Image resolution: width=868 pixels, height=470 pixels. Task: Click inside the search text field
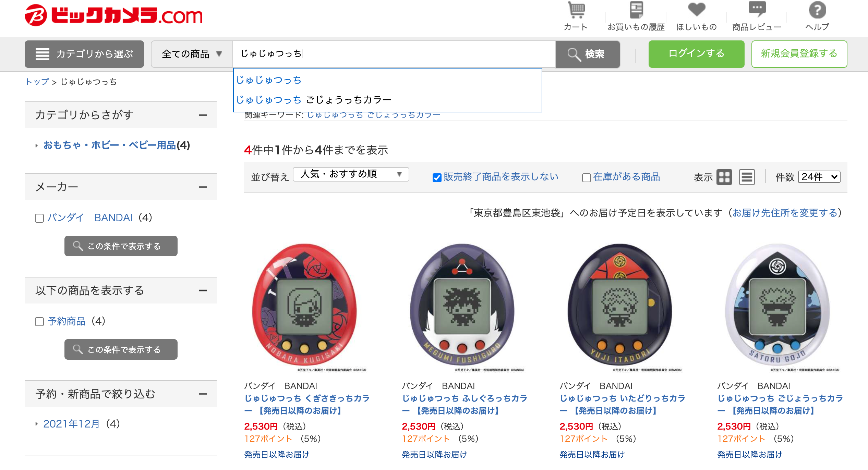(394, 54)
